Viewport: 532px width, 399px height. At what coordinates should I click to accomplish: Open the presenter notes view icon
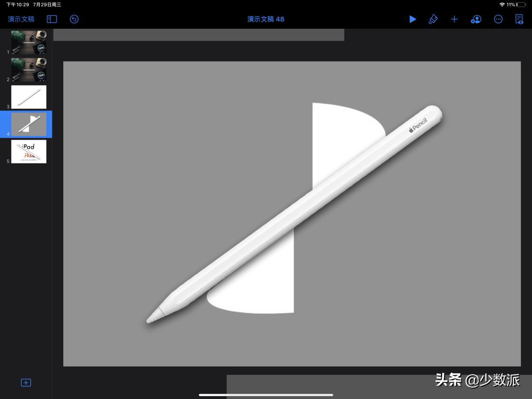click(x=520, y=19)
